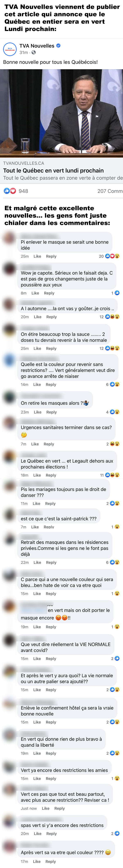Open the TVA Nouvelles page name
123x868 pixels.
coord(37,46)
